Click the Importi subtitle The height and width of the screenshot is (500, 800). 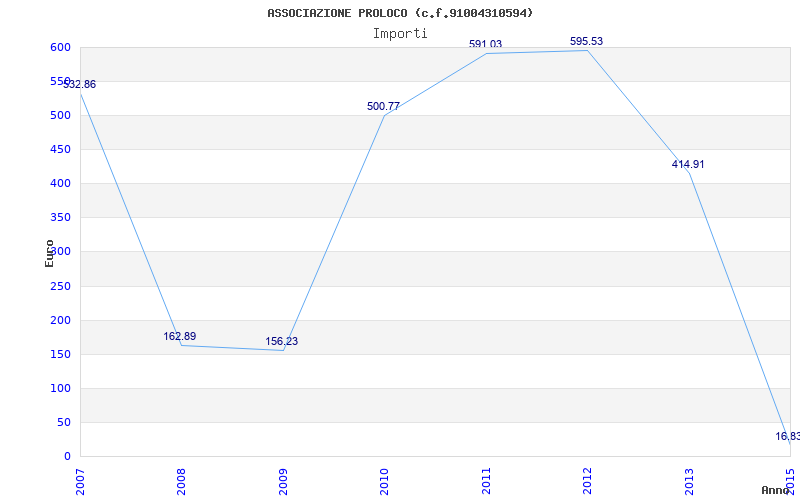(x=400, y=34)
